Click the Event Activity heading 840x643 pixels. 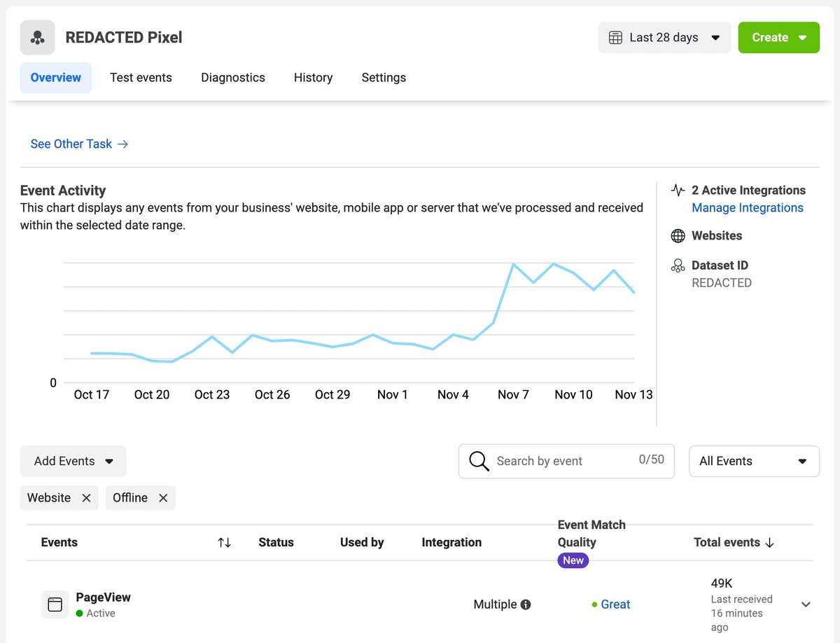[x=63, y=191]
